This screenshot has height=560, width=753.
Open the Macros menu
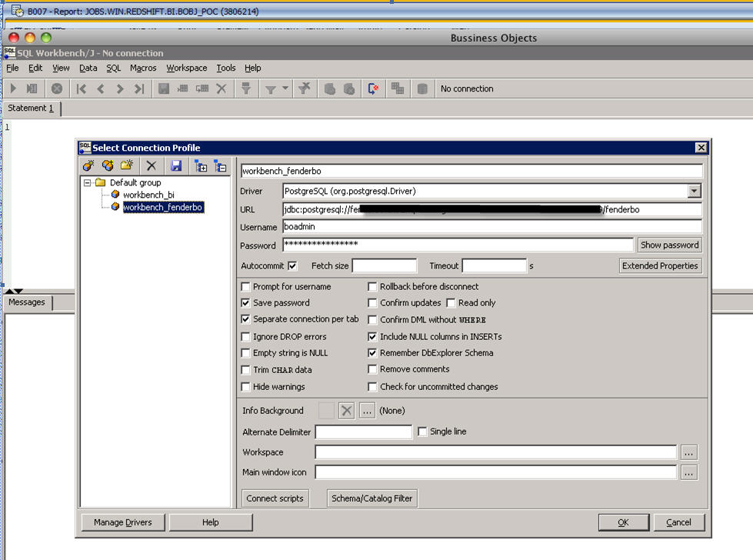point(143,68)
